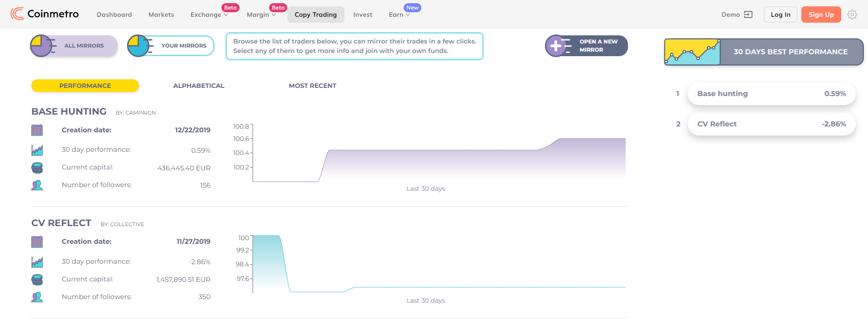The image size is (868, 319).
Task: Expand the Earn dropdown menu
Action: (x=399, y=14)
